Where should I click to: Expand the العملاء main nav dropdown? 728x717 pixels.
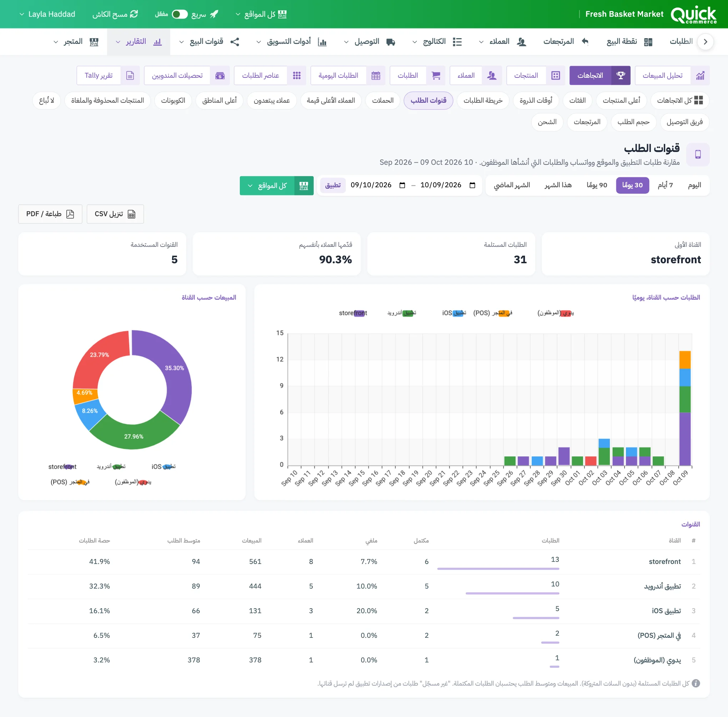click(481, 42)
